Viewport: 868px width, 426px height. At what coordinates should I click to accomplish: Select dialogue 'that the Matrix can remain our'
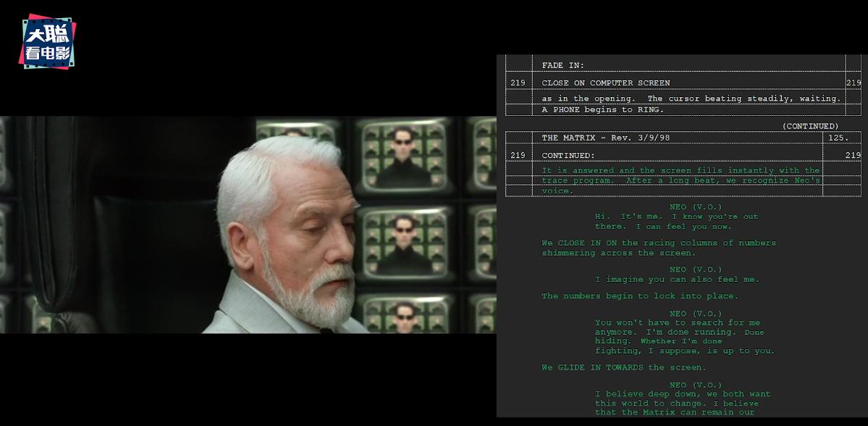(675, 412)
